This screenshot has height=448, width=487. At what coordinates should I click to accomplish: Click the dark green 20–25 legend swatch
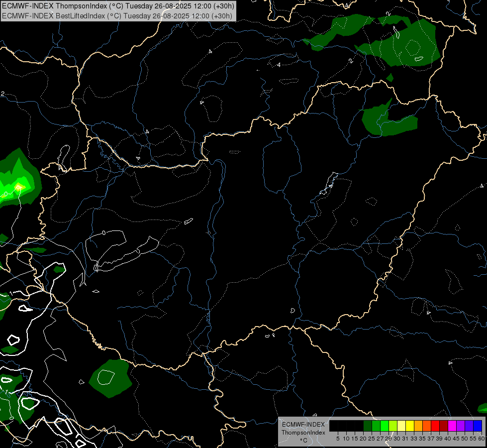pos(368,426)
